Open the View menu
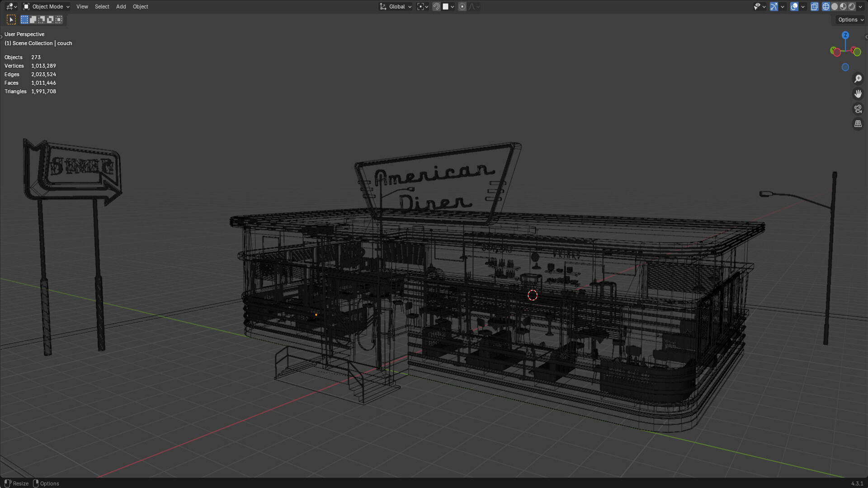868x488 pixels. tap(82, 6)
